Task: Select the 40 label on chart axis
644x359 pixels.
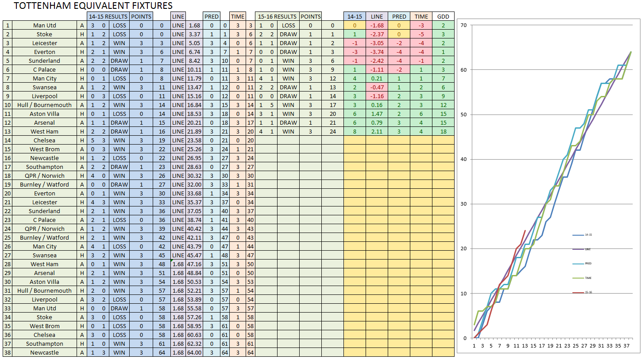Action: point(464,159)
